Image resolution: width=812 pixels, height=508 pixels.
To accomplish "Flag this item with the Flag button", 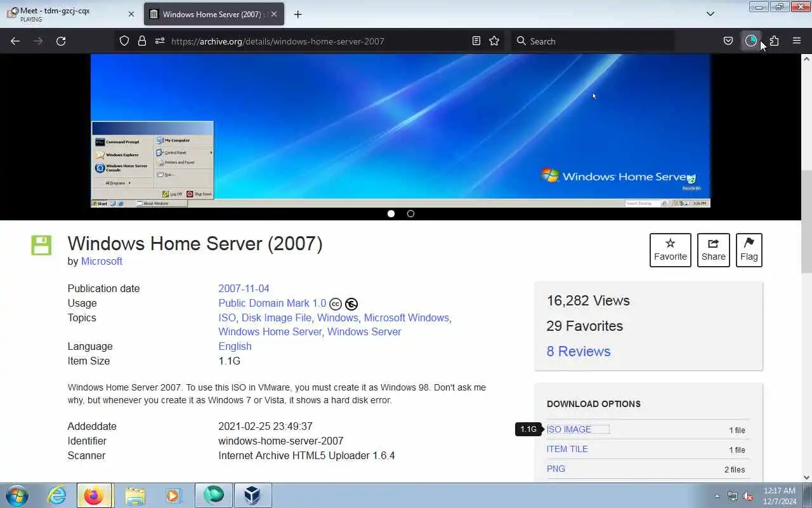I will click(x=749, y=250).
